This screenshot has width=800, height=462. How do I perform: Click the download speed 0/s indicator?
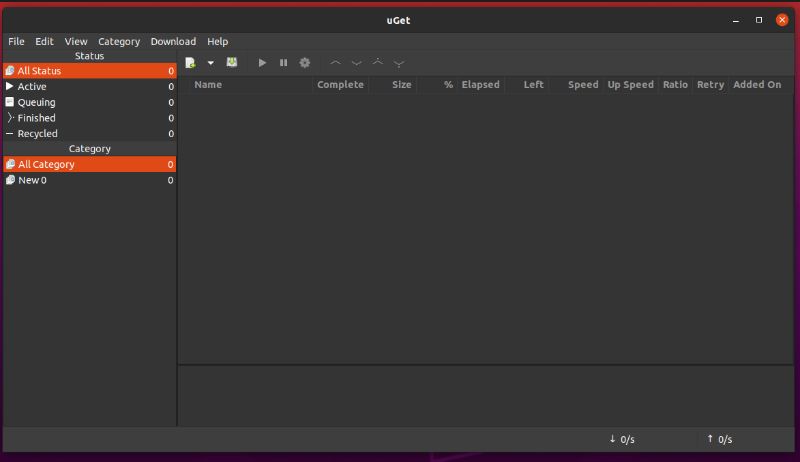tap(622, 439)
